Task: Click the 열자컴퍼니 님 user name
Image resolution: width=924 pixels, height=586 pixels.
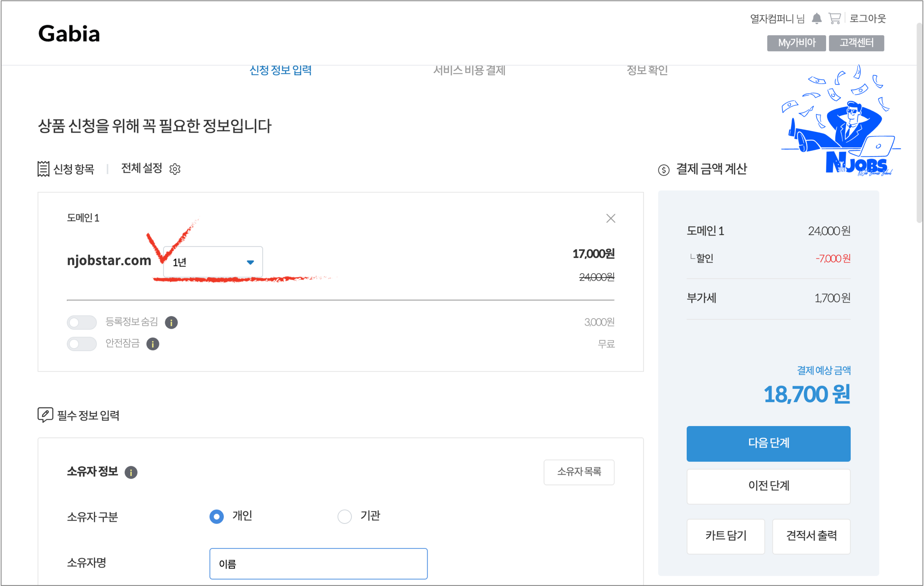Action: click(x=777, y=18)
